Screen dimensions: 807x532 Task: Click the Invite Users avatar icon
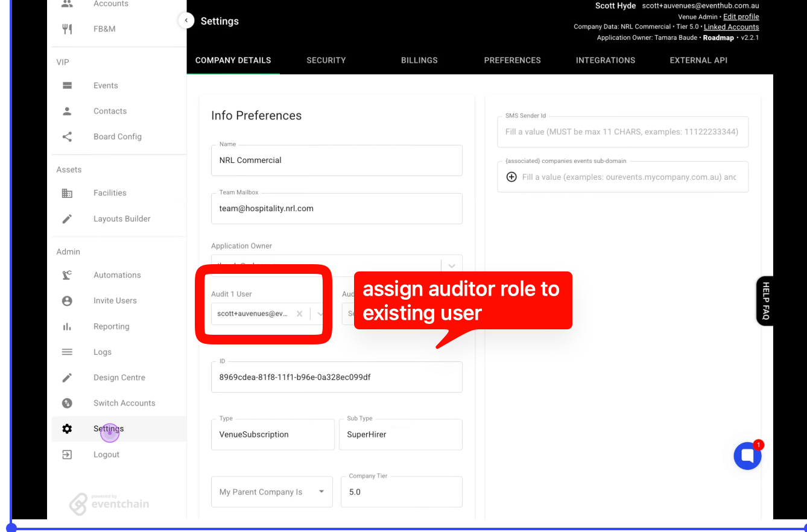pos(67,300)
